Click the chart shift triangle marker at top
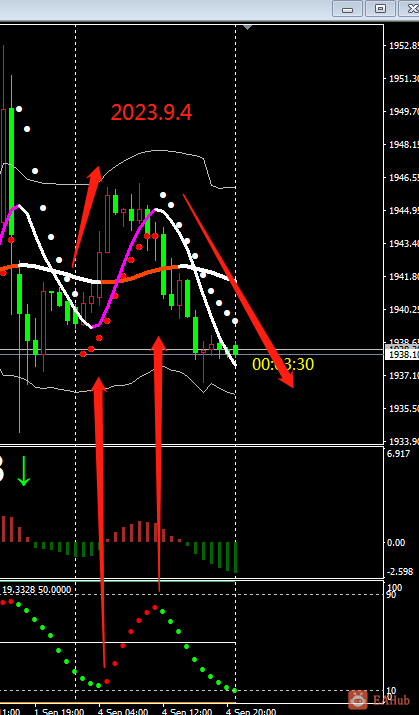This screenshot has height=715, width=419. (x=247, y=28)
